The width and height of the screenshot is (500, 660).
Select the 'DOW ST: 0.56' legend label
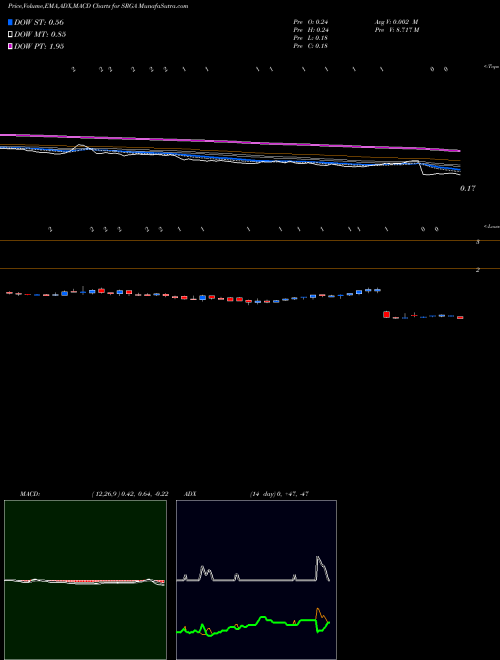pyautogui.click(x=39, y=22)
